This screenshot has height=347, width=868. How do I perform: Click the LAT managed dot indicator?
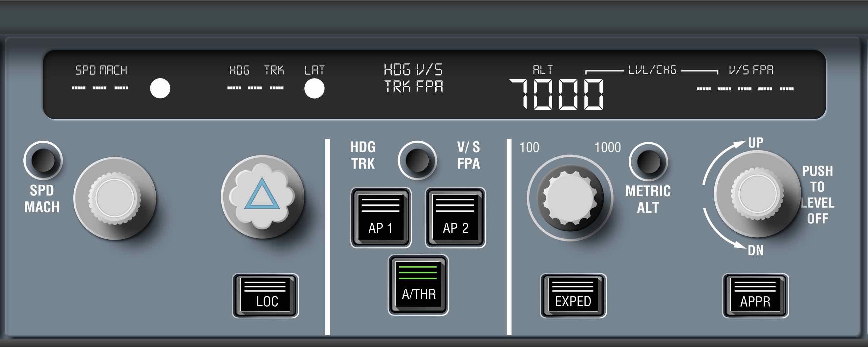click(x=314, y=88)
